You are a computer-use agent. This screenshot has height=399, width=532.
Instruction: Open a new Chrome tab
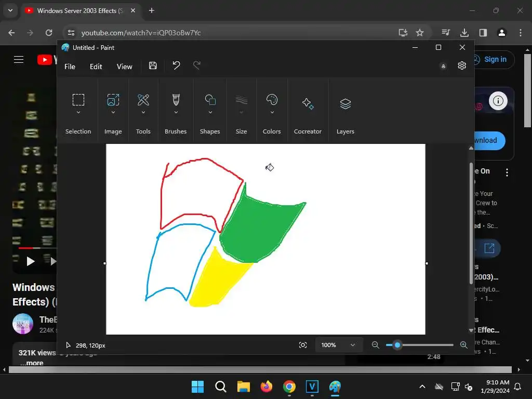(151, 10)
